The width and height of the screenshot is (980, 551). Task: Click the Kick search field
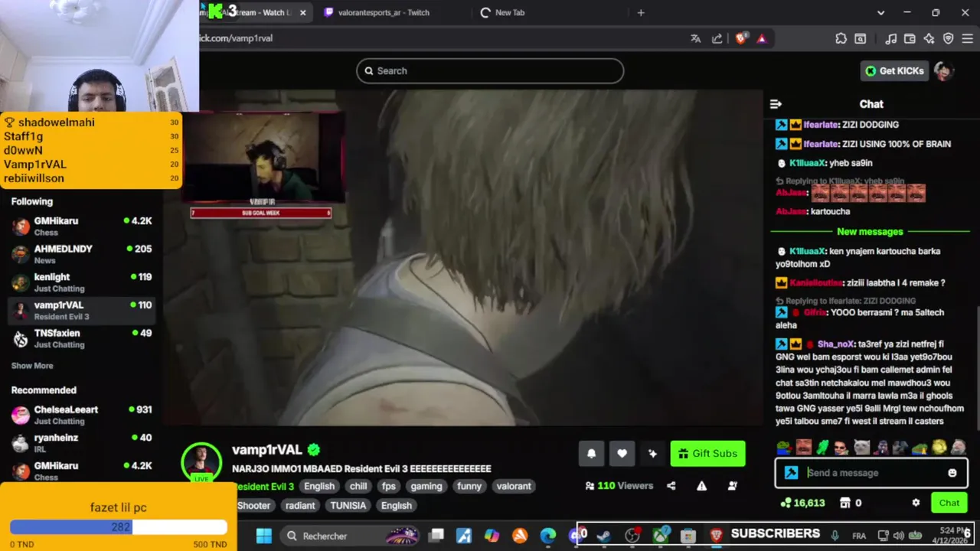[x=490, y=70]
